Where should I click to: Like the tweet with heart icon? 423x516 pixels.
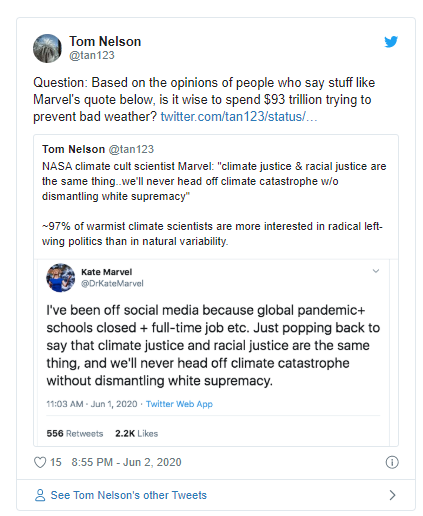coord(40,462)
